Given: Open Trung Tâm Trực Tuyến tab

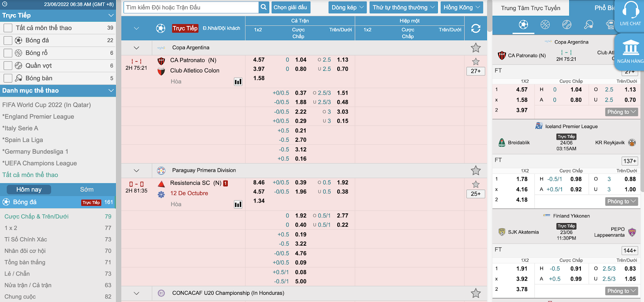Looking at the screenshot, I should pyautogui.click(x=530, y=8).
